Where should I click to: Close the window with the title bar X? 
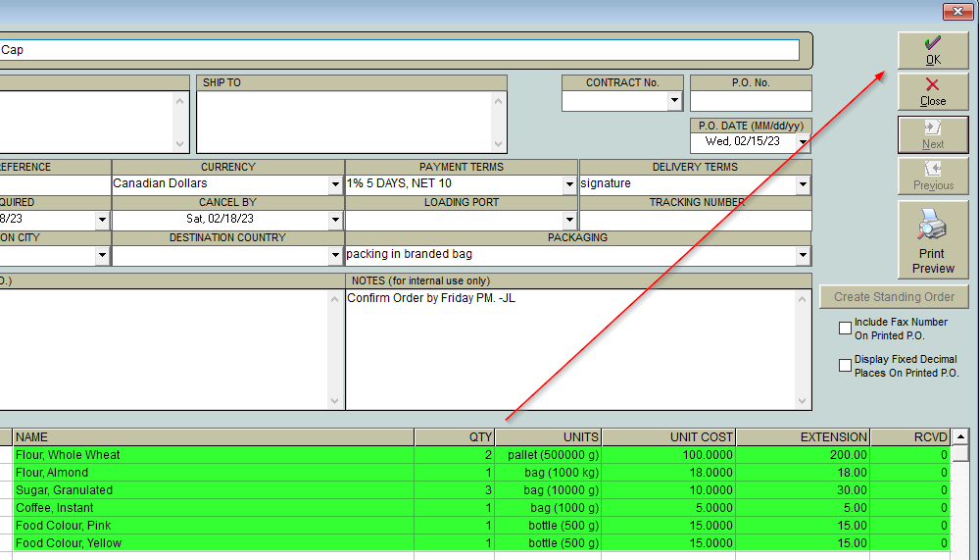click(x=957, y=11)
